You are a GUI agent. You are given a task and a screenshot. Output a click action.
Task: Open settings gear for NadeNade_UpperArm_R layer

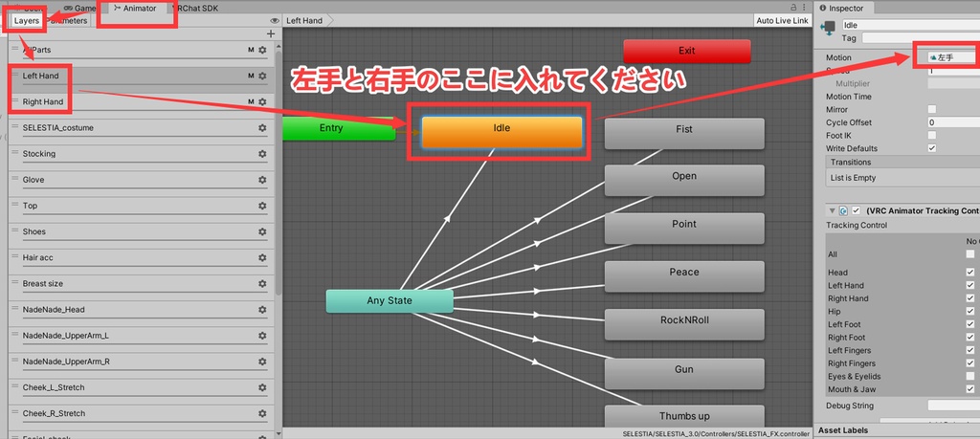pyautogui.click(x=262, y=362)
